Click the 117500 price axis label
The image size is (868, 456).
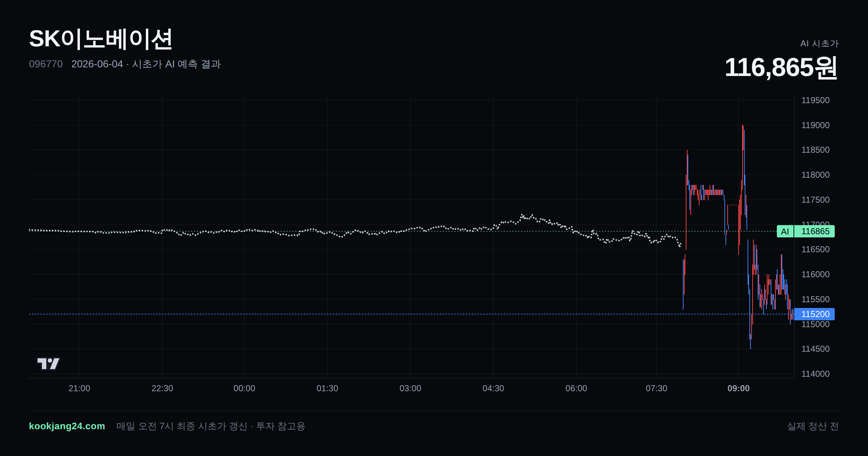pos(816,200)
